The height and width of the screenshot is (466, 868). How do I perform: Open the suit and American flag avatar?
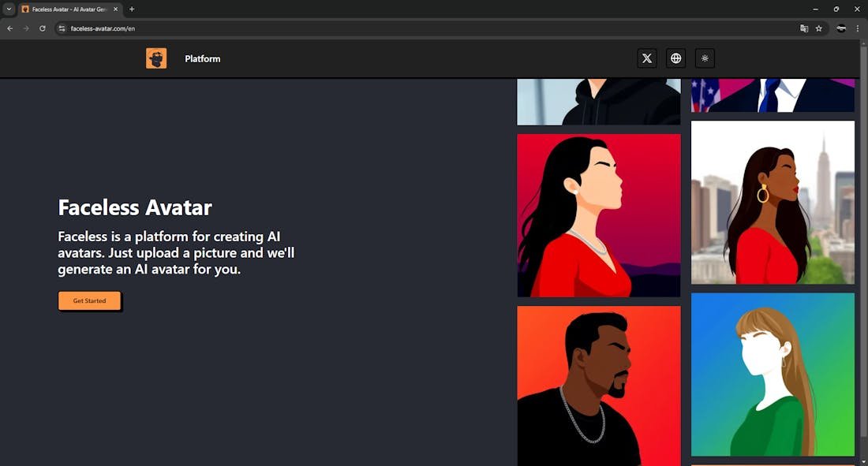click(x=773, y=95)
